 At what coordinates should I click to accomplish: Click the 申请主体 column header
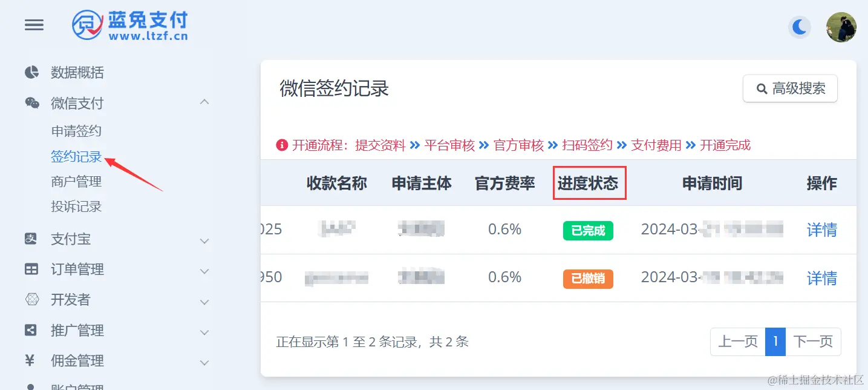[422, 183]
